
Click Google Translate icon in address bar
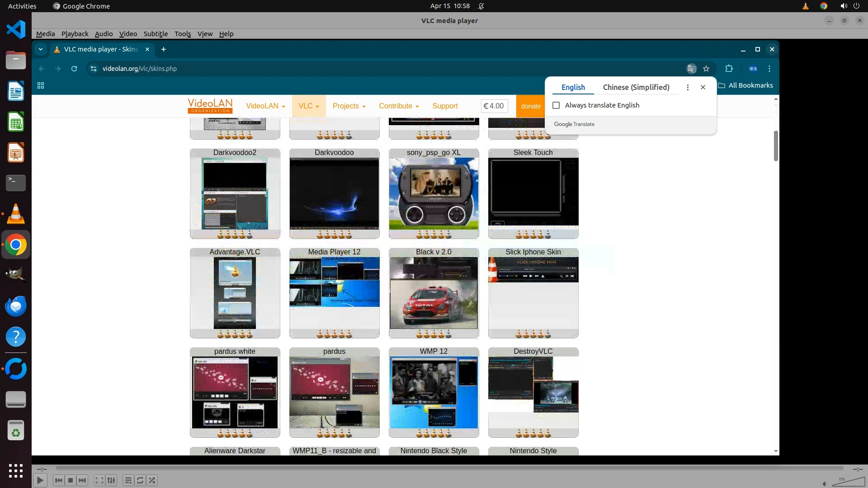691,69
